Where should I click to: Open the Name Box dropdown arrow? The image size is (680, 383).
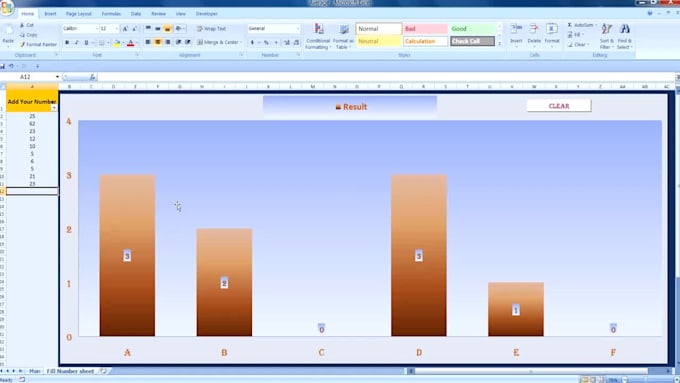pyautogui.click(x=57, y=77)
